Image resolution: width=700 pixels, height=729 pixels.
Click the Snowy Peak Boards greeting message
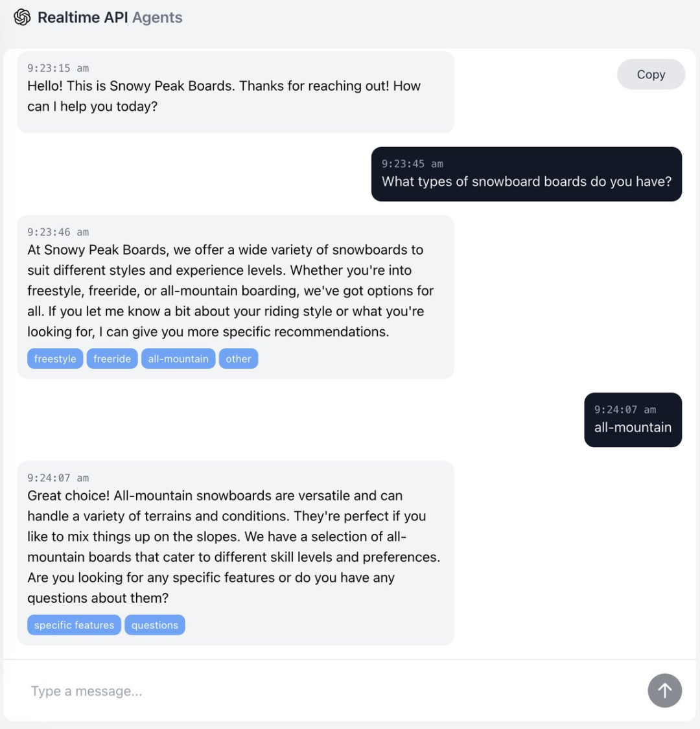point(224,96)
